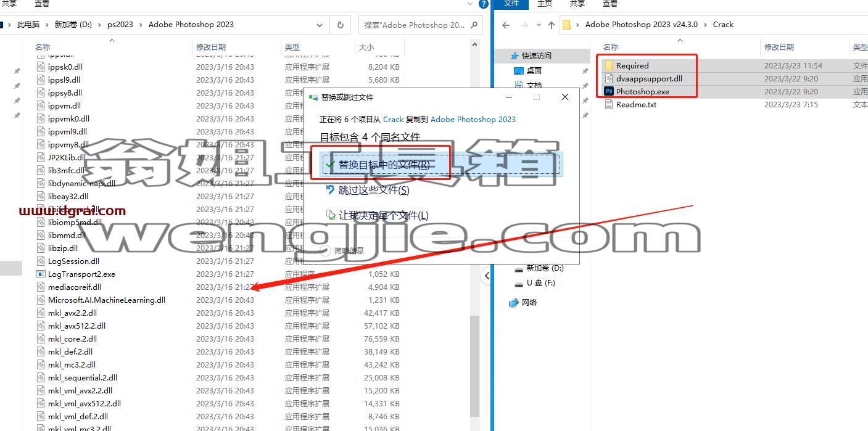Select ippvm.dll in the file list
The height and width of the screenshot is (431, 868).
coord(64,105)
